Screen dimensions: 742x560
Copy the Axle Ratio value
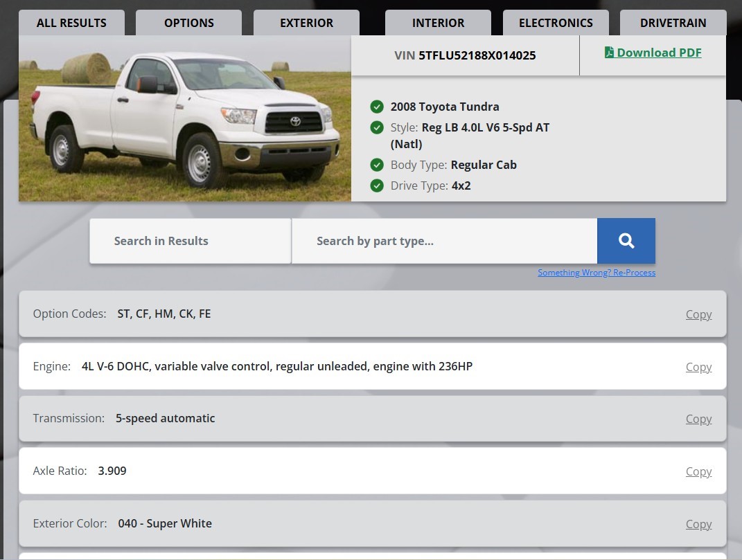[x=698, y=471]
